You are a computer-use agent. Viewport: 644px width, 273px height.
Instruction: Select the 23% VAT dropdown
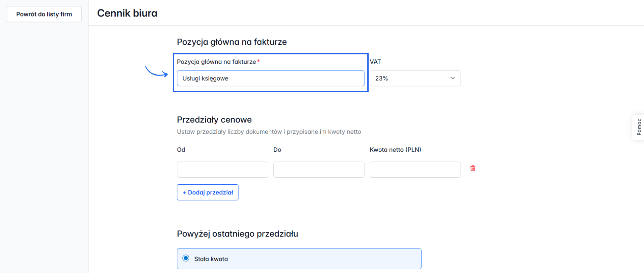click(x=415, y=78)
